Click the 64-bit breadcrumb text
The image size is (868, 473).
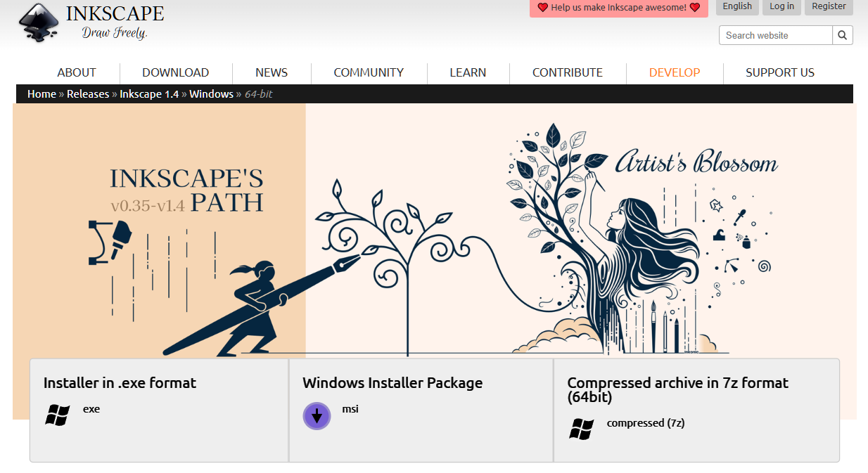point(258,94)
